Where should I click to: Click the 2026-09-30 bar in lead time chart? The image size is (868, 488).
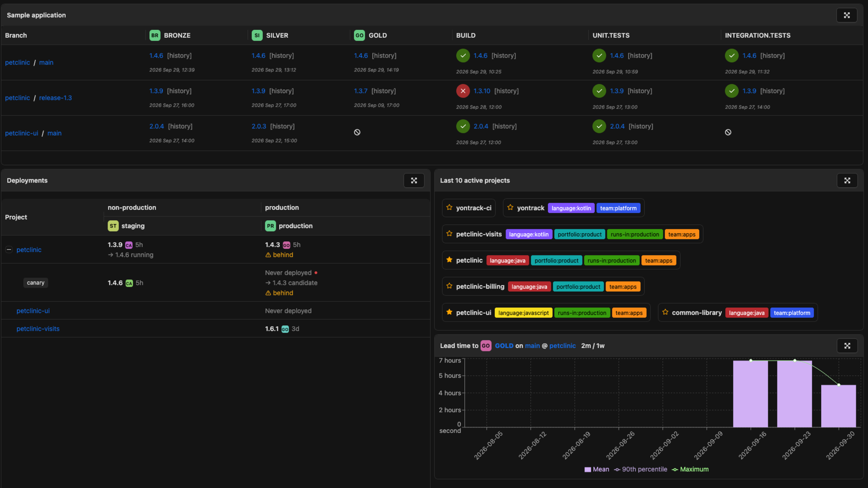point(839,406)
